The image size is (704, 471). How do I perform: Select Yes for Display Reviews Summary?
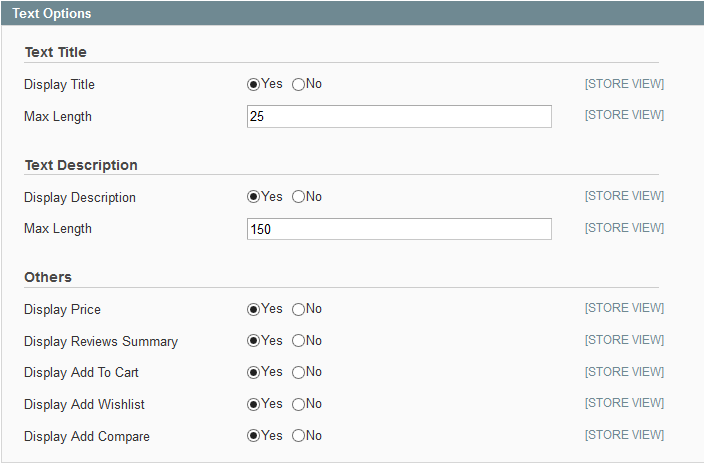coord(253,341)
